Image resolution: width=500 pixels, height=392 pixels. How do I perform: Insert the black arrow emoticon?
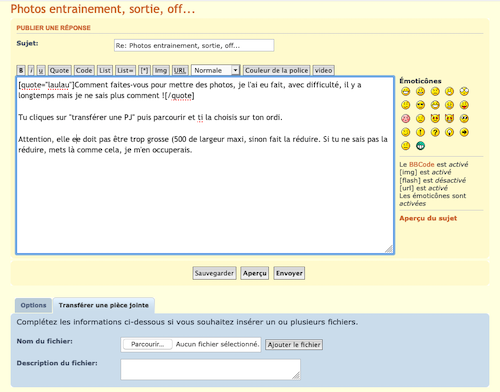464,132
